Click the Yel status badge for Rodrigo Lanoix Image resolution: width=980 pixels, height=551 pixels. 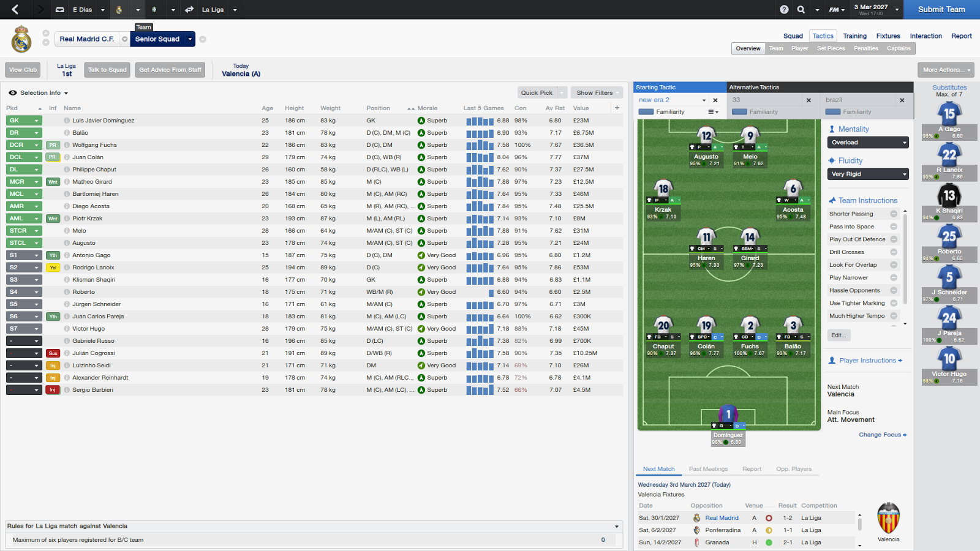coord(53,268)
